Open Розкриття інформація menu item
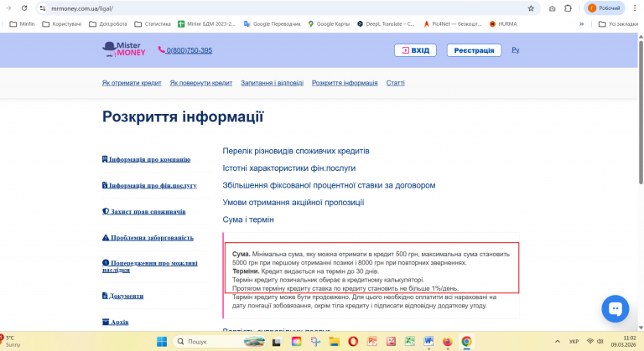 click(x=345, y=83)
